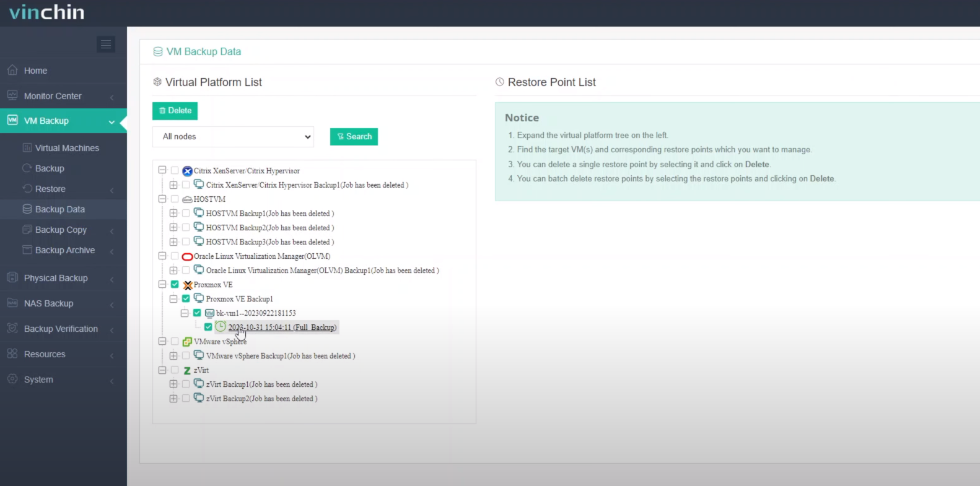Screen dimensions: 980x486
Task: Click the Physical Backup icon
Action: [x=12, y=277]
